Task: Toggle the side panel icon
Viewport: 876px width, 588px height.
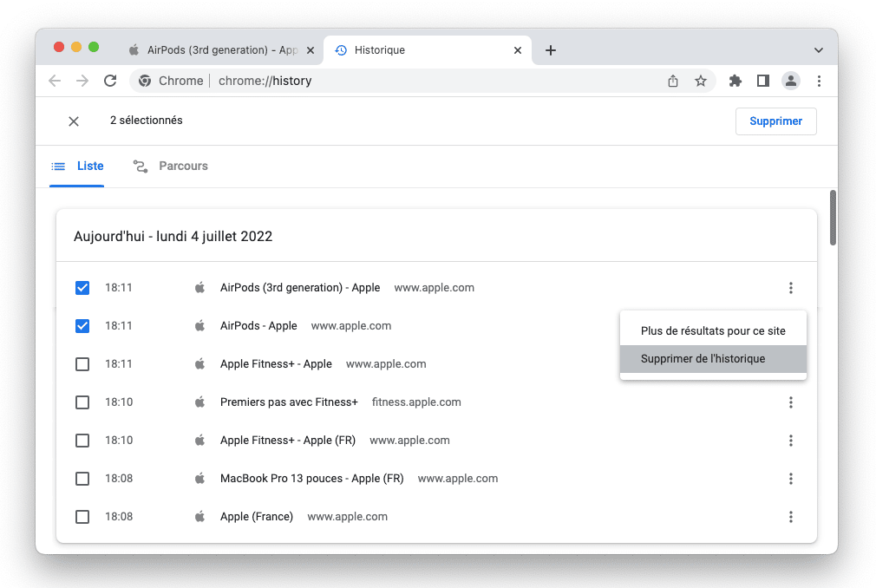Action: pyautogui.click(x=763, y=81)
